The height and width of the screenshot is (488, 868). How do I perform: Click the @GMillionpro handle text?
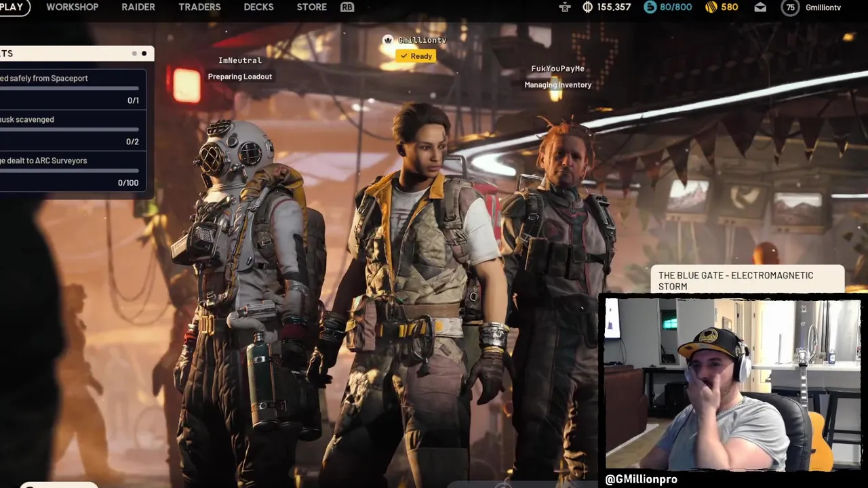click(x=641, y=479)
